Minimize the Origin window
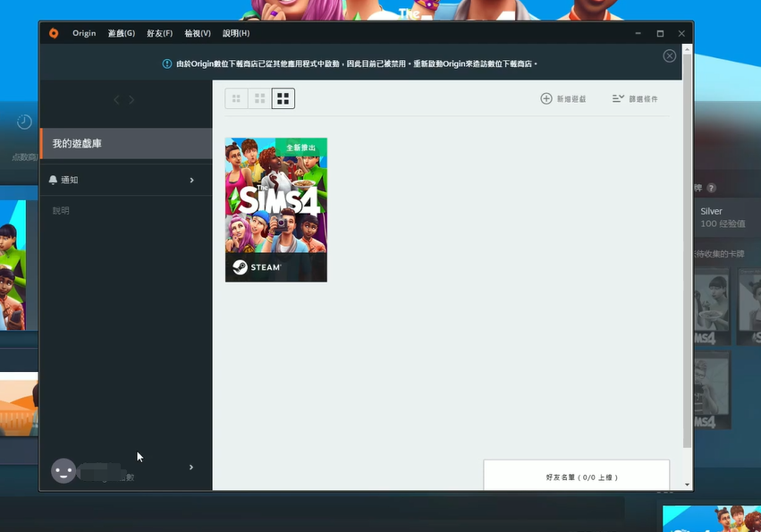 point(638,33)
